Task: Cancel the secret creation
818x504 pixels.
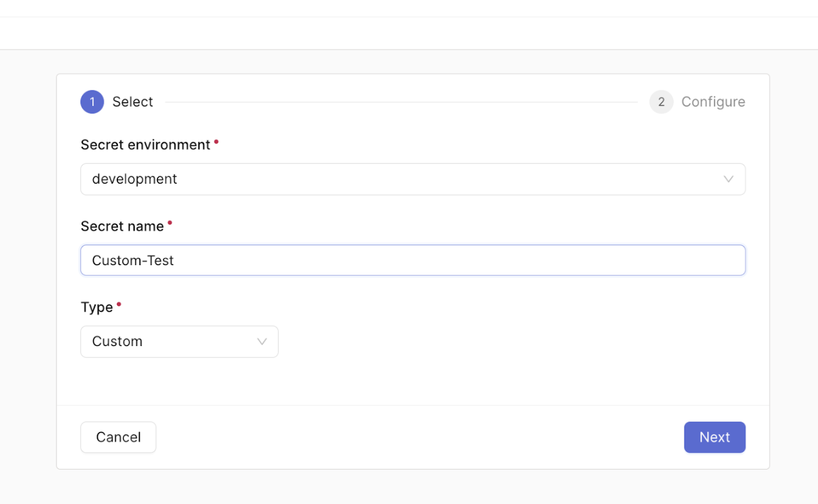Action: pos(118,437)
